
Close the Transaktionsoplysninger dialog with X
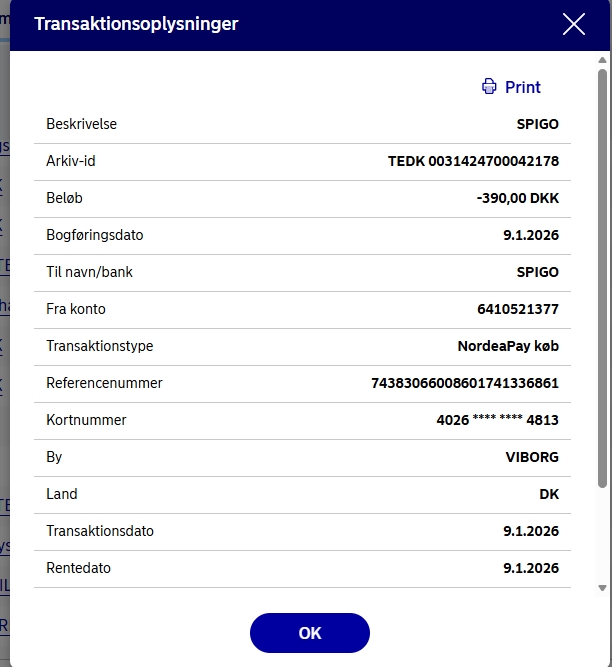pos(573,25)
